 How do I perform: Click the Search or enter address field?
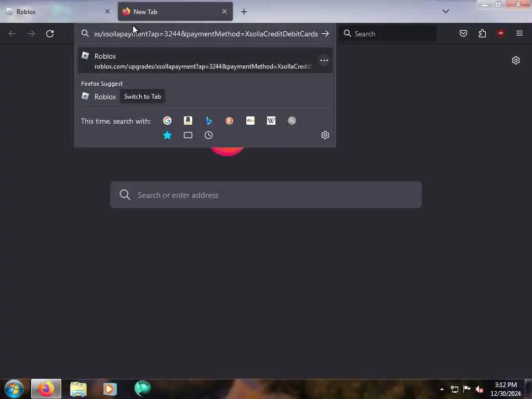tap(266, 195)
